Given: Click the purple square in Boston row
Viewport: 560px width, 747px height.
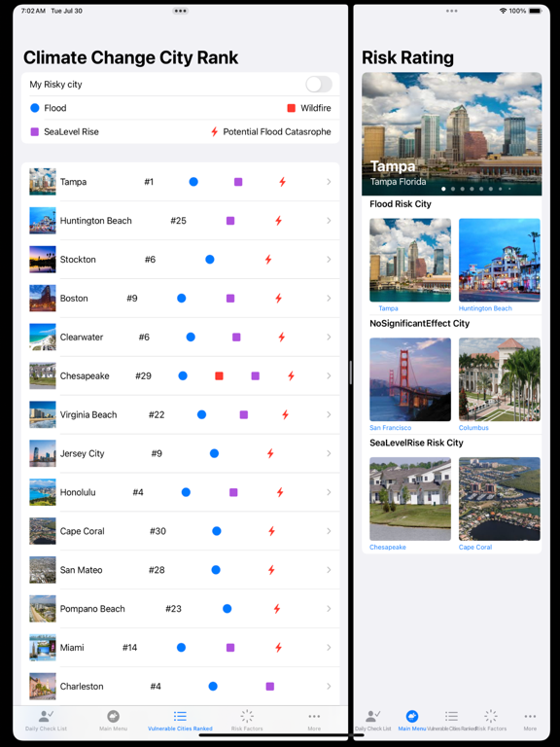Looking at the screenshot, I should tap(230, 299).
